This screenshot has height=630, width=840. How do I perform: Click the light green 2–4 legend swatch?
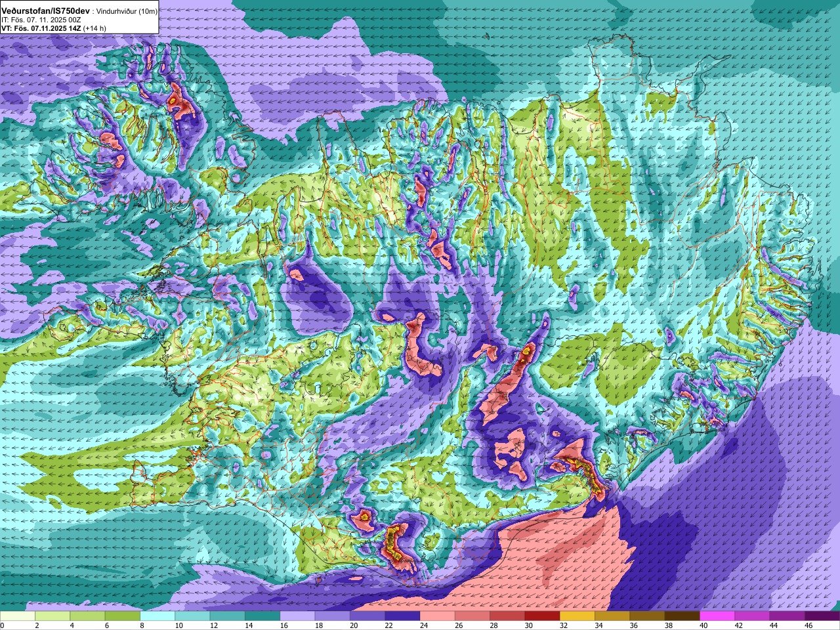coord(52,617)
